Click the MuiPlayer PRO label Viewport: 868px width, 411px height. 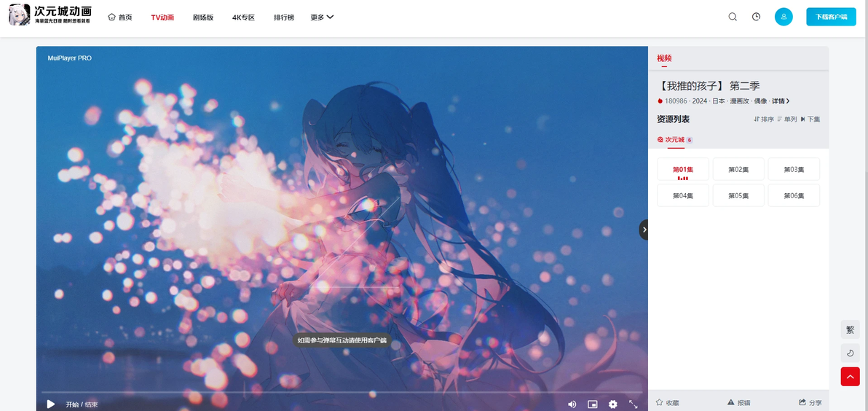70,58
